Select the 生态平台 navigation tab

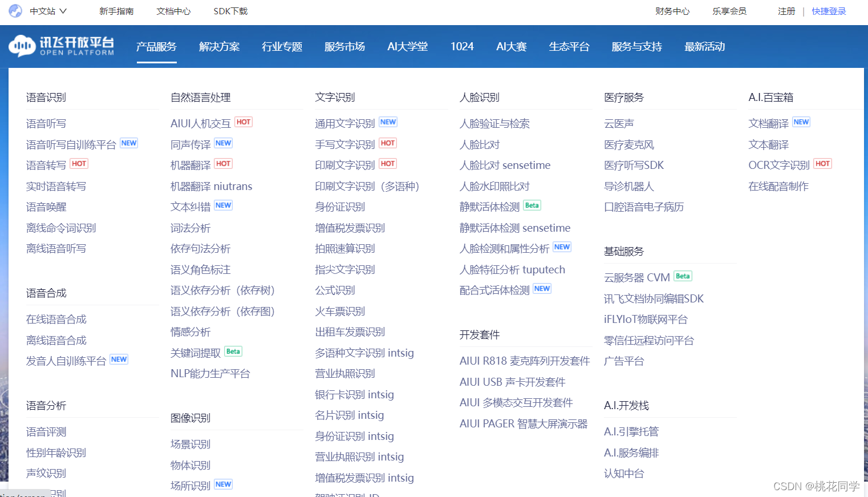(569, 47)
